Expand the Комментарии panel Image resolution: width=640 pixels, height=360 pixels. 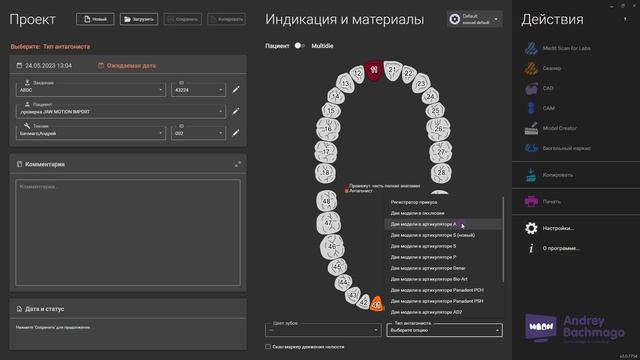(x=238, y=164)
